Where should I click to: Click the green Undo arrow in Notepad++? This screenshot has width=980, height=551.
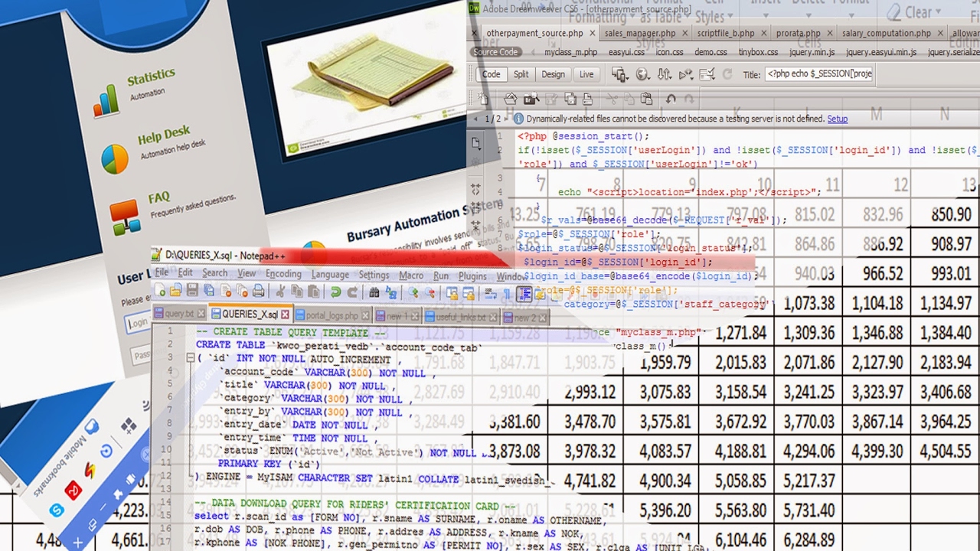point(335,292)
